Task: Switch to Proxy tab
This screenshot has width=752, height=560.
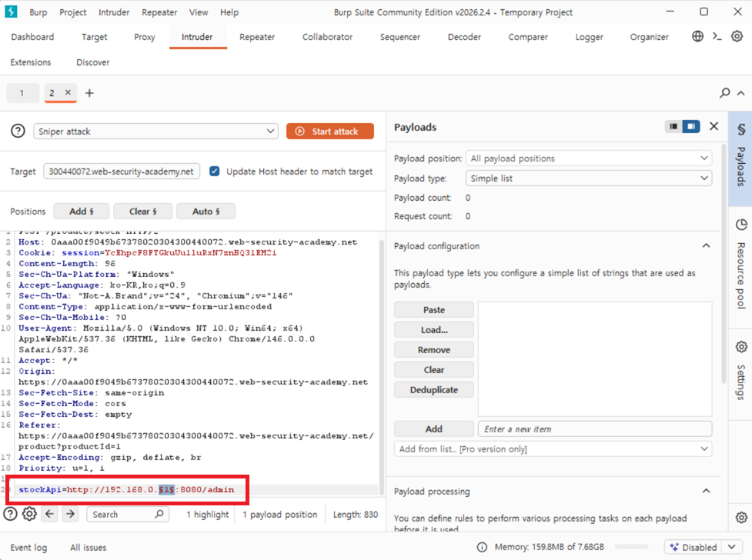Action: (145, 37)
